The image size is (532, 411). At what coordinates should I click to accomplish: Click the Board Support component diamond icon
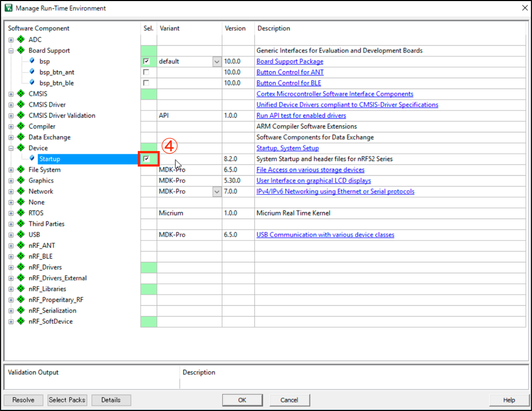pos(21,51)
